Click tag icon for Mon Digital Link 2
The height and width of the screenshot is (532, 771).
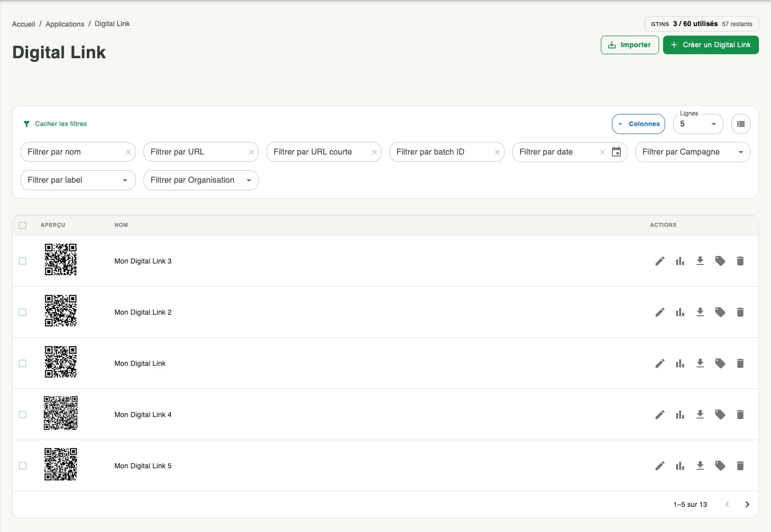coord(720,312)
